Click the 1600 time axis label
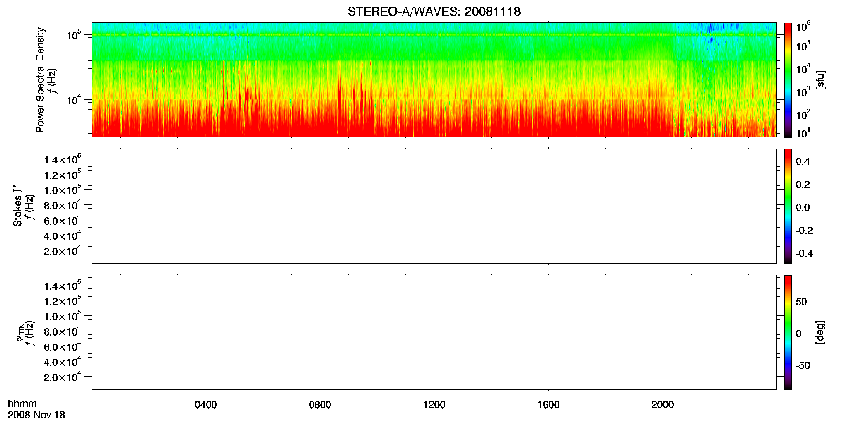Image resolution: width=868 pixels, height=447 pixels. 548,405
